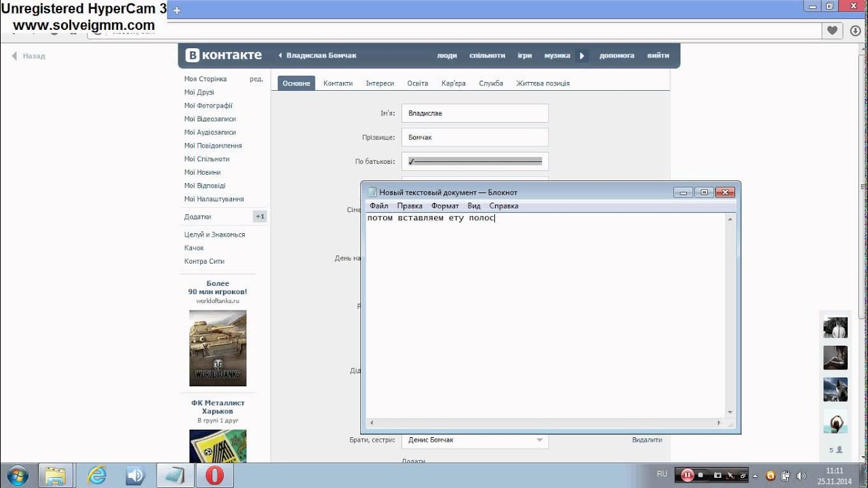Click the online friends counter showing 5
Viewport: 868px width, 488px height.
click(835, 449)
